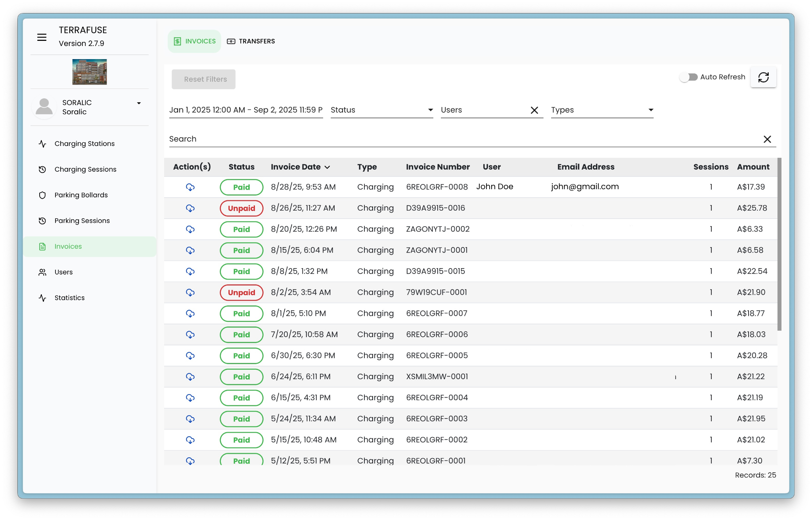Open Parking Bollards from sidebar

(81, 195)
